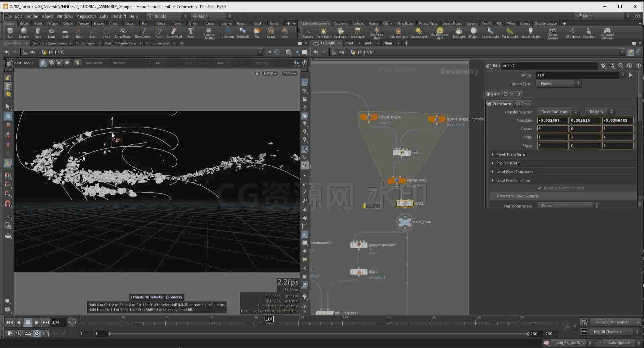
Task: Click the Translate X value field
Action: coord(552,120)
